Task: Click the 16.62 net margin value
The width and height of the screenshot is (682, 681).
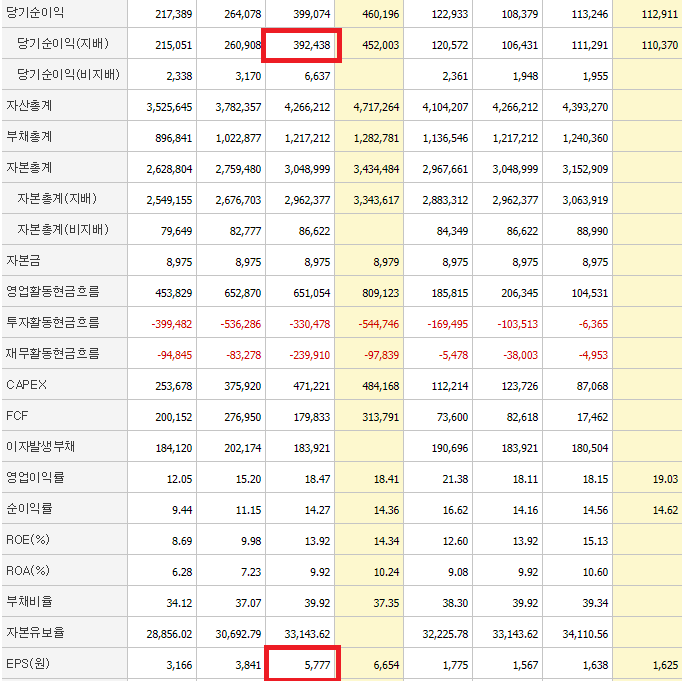Action: (455, 510)
